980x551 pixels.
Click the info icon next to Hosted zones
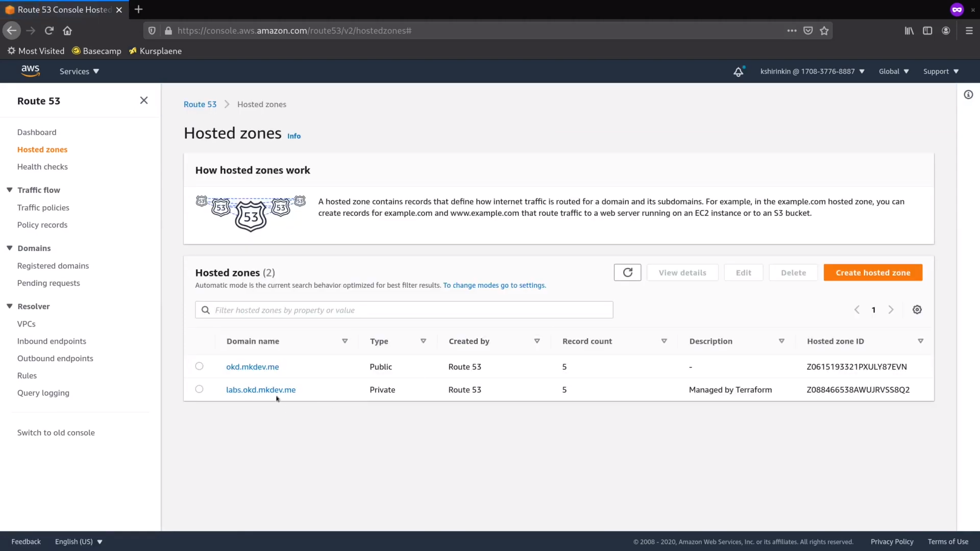[293, 135]
